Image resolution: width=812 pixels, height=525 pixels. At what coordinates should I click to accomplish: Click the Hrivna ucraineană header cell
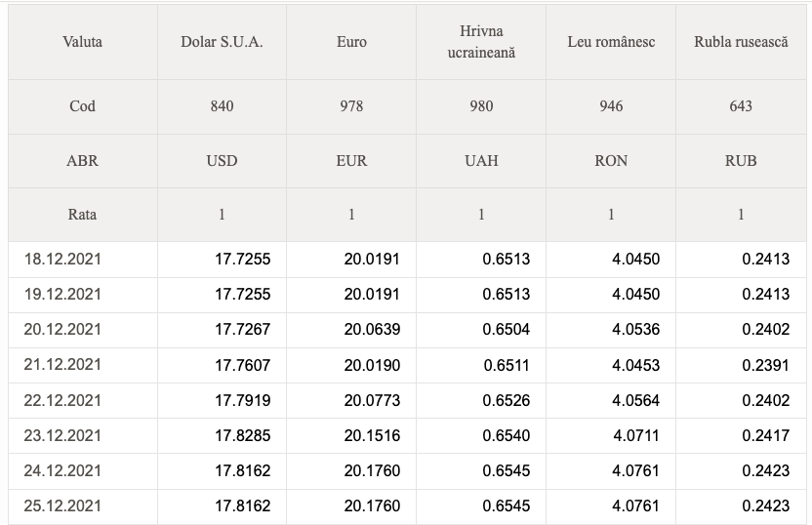coord(481,42)
